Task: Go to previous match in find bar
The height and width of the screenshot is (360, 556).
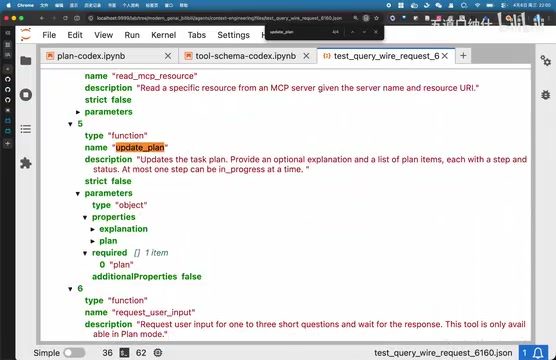Action: point(352,32)
